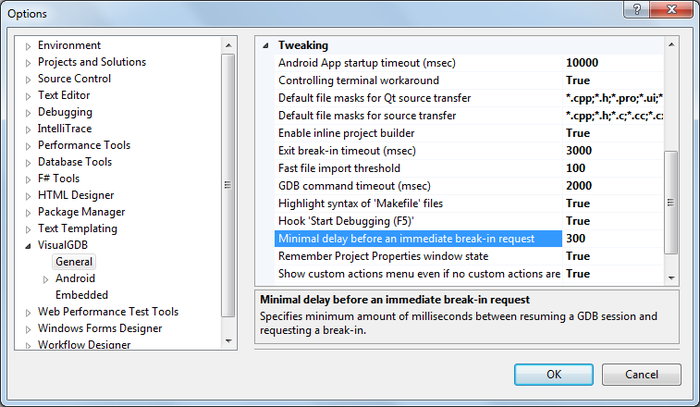Edit the GDB command timeout value 2000
Image resolution: width=700 pixels, height=407 pixels.
[x=613, y=186]
